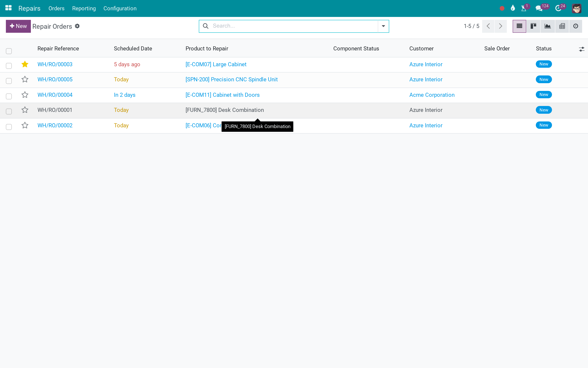Click New status badge on WH/RO/00003
Screen dimensions: 588x368
click(x=544, y=64)
